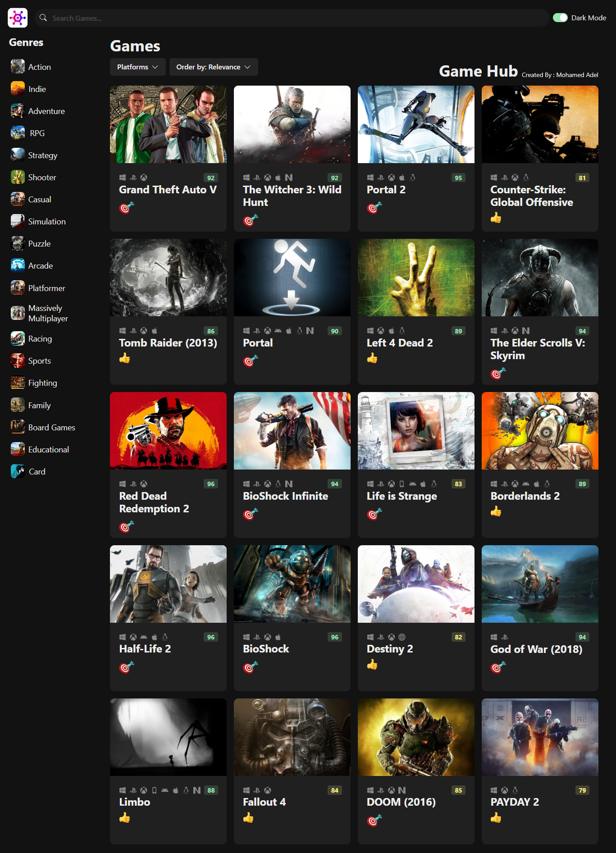Click the Platformer genre icon
Viewport: 616px width, 853px height.
[18, 288]
